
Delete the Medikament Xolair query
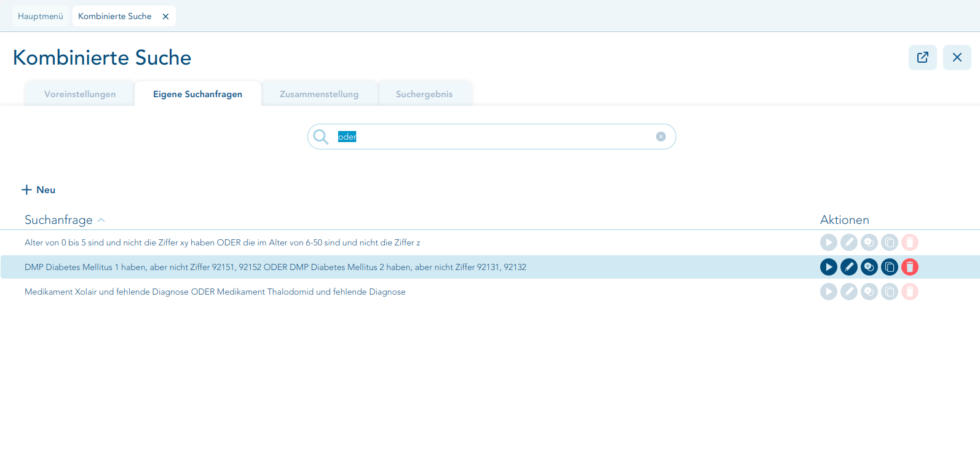click(910, 292)
